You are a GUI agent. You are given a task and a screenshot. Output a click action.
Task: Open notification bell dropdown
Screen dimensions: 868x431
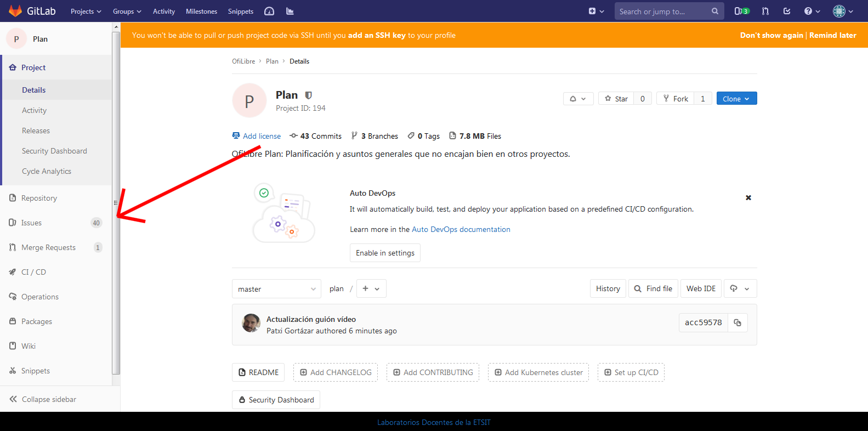[x=578, y=99]
